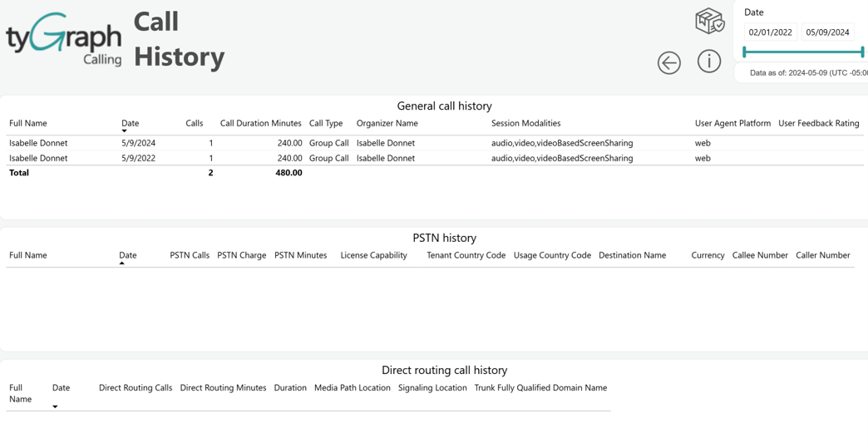
Task: Sort General call history by Date column
Action: pos(130,123)
